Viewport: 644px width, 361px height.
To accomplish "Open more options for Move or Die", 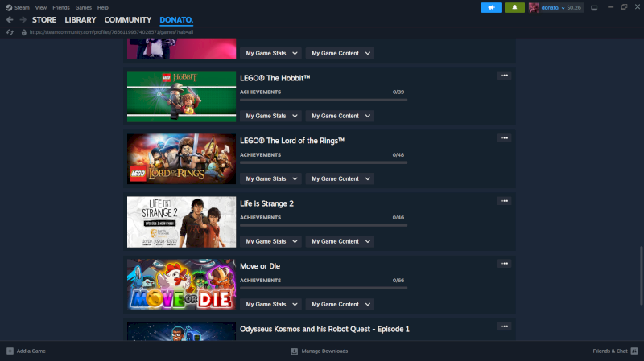I will coord(505,264).
